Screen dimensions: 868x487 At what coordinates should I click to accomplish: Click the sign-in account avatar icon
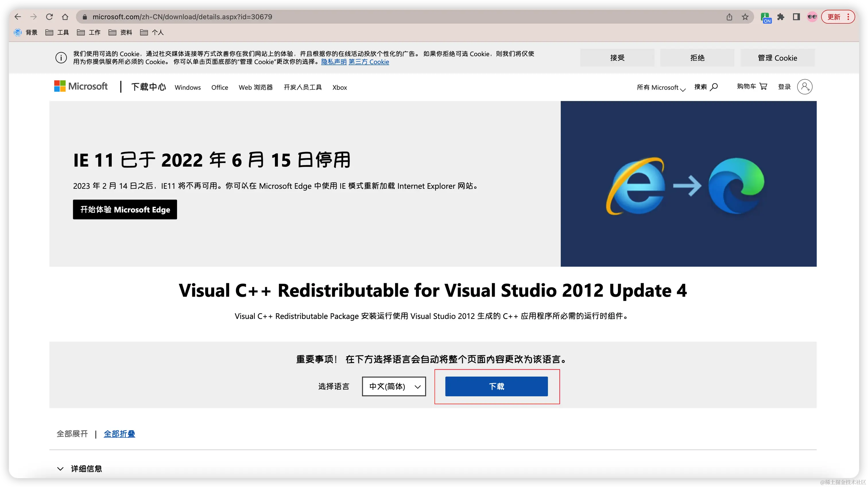[x=805, y=87]
